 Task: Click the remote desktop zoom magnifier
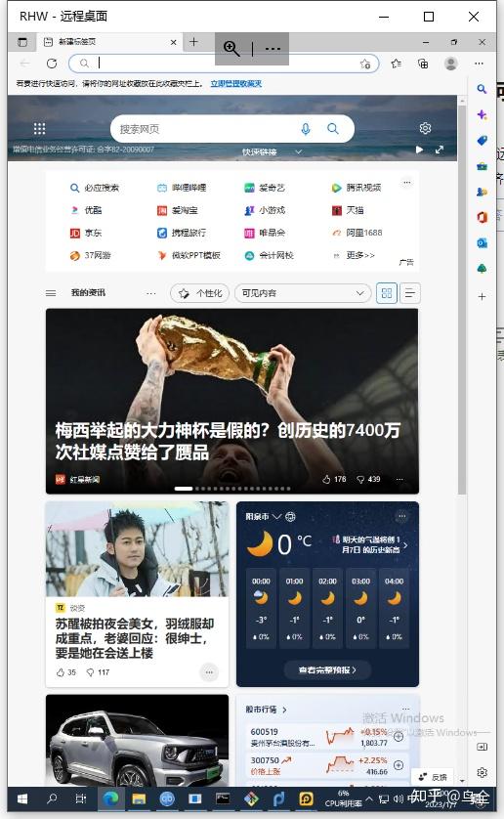coord(231,49)
